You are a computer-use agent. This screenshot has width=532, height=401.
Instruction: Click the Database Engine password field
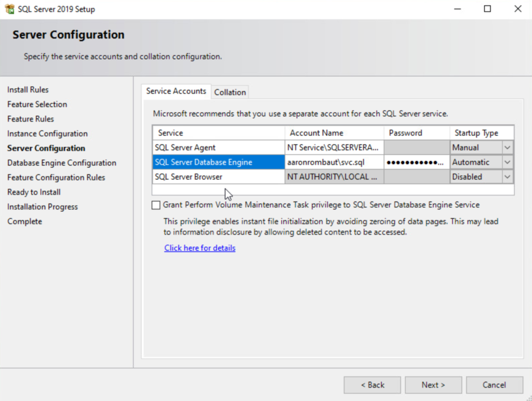[416, 162]
